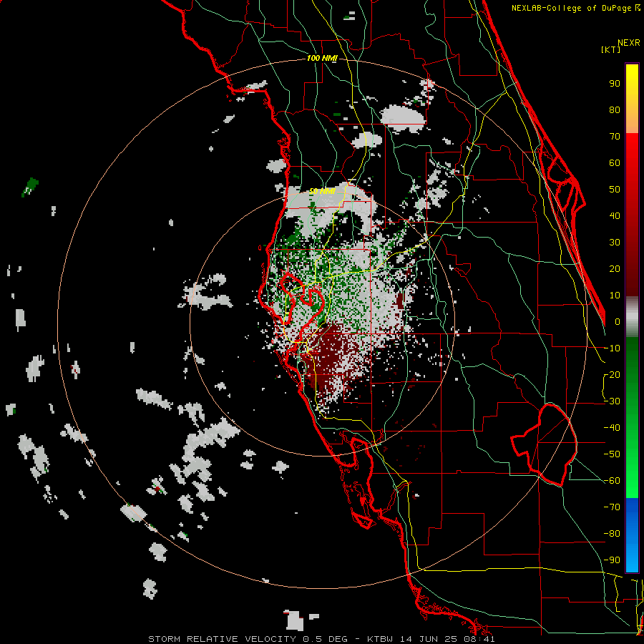Click the NEXR label above the color scale

(629, 43)
